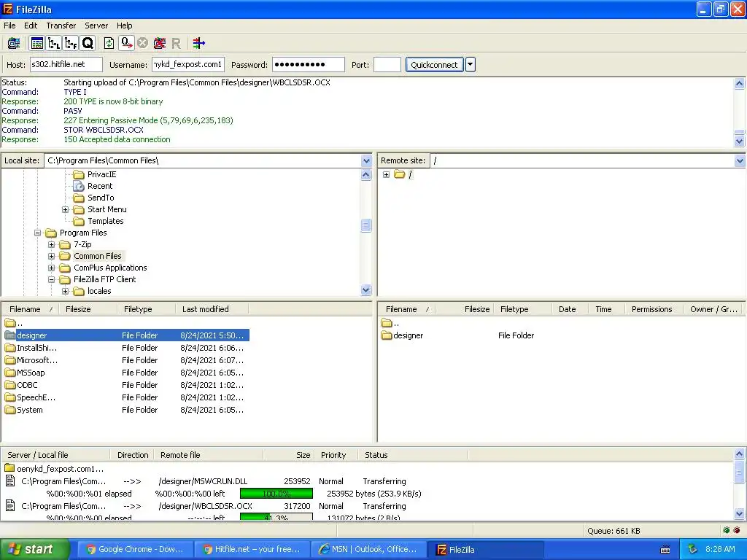Viewport: 747px width, 560px height.
Task: Sort remote files by Permissions column
Action: tap(654, 309)
